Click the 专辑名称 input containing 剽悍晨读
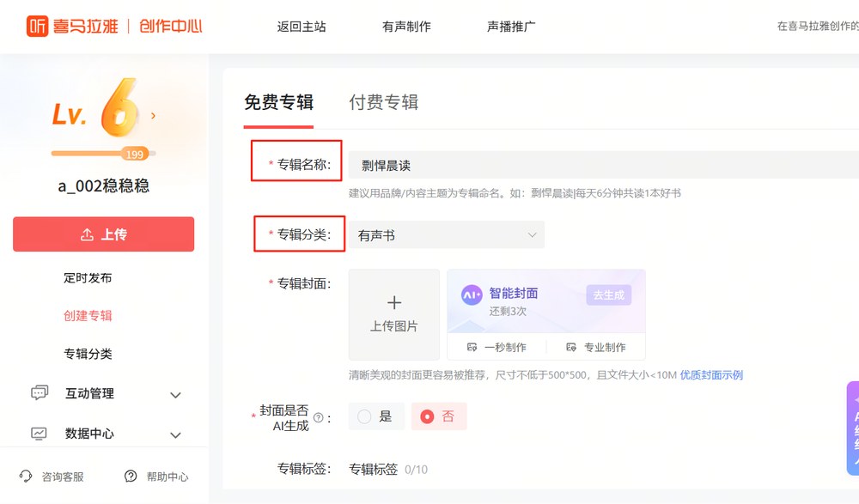Screen dimensions: 859x504 click(604, 165)
